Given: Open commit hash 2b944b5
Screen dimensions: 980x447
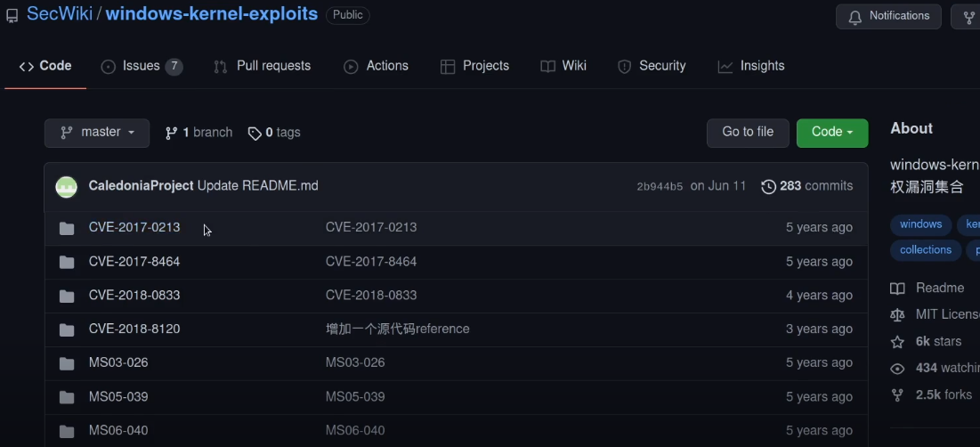Looking at the screenshot, I should [x=660, y=186].
